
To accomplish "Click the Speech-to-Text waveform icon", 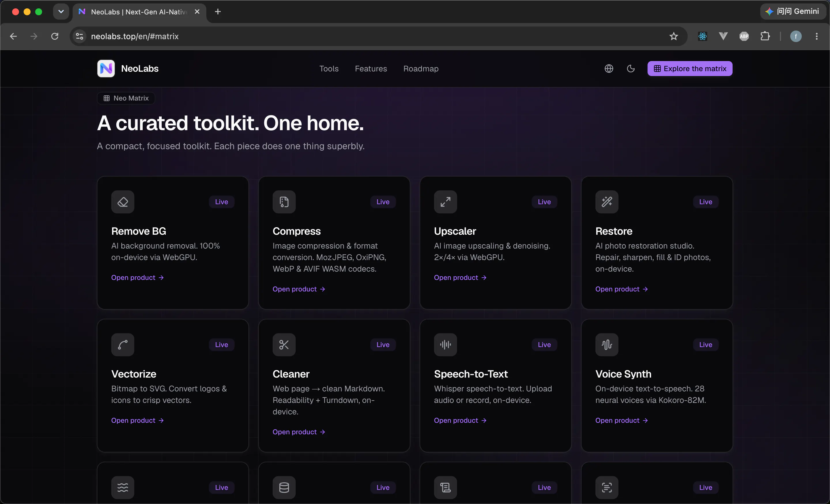I will tap(445, 345).
